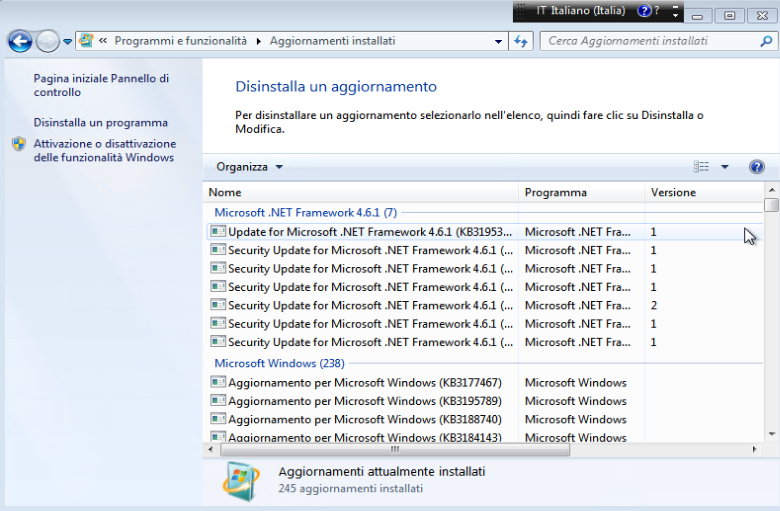
Task: Click icon of the KB3177467 update row
Action: pos(218,382)
